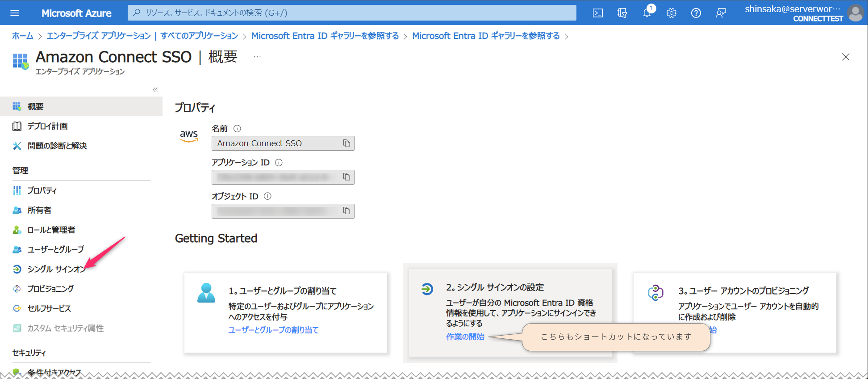Screen dimensions: 868x379
Task: Click the 管理 section header
Action: tap(20, 170)
